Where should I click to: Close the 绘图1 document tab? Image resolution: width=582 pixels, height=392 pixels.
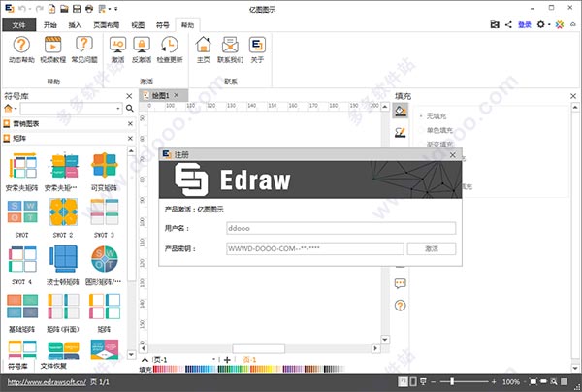point(177,95)
